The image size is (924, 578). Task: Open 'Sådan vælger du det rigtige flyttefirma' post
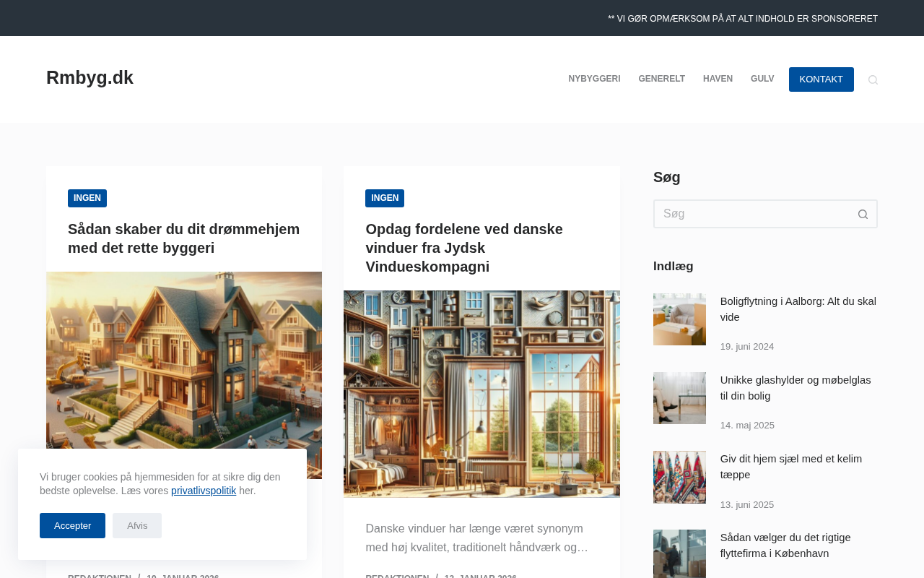[x=785, y=545]
